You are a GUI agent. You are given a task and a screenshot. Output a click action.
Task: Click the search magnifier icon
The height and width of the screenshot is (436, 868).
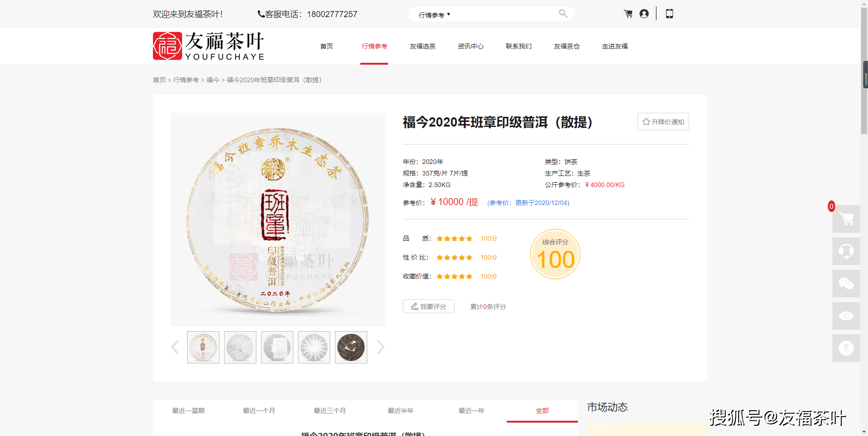563,14
